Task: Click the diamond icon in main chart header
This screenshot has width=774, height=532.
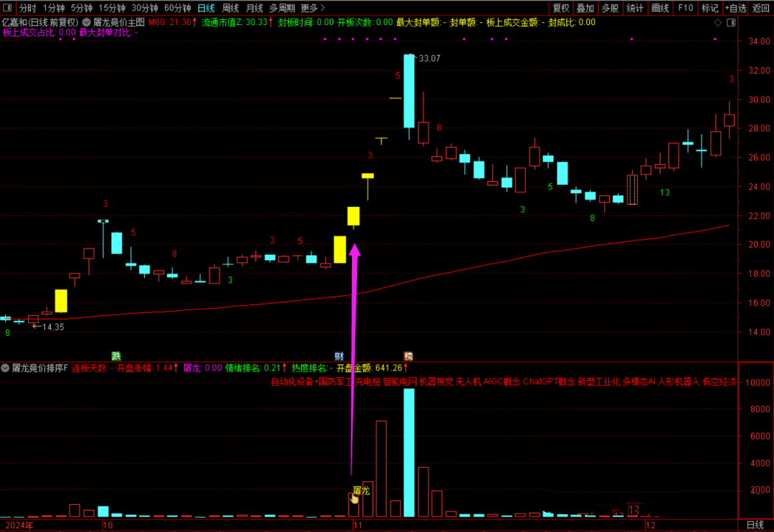Action: pos(718,22)
